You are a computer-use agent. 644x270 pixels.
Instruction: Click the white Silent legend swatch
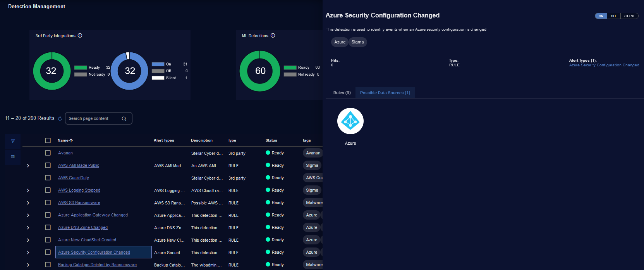click(x=158, y=78)
